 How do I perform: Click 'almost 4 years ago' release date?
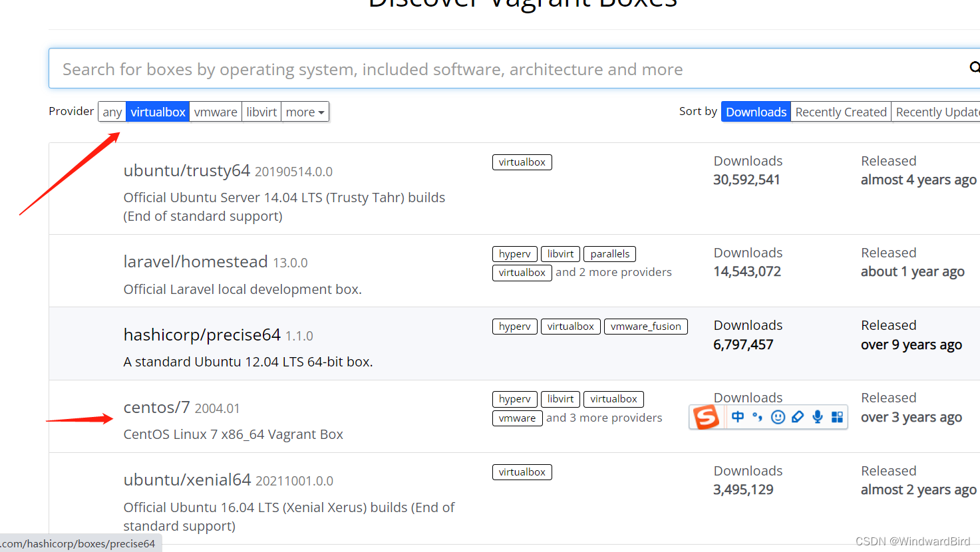click(919, 180)
